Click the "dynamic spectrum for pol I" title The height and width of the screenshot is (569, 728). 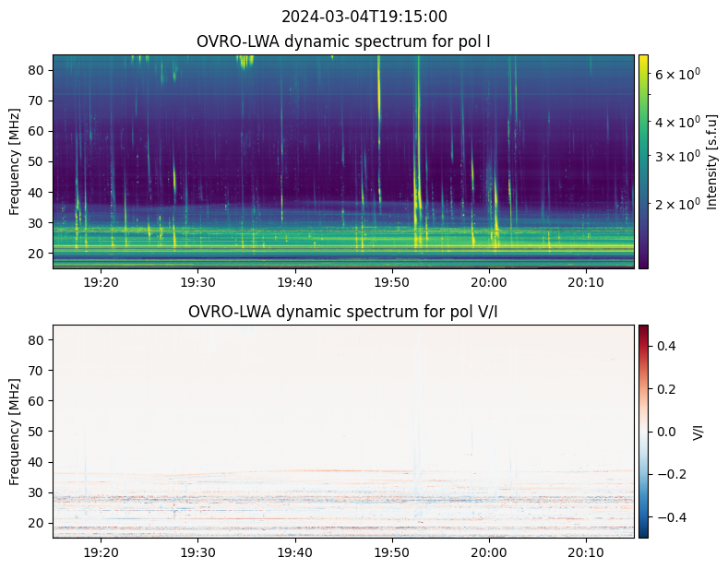point(343,41)
